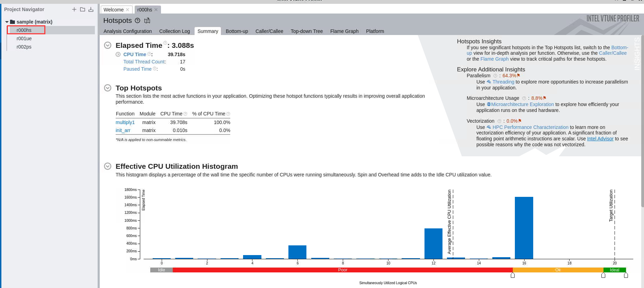Click the New Project plus icon
Screen dimensions: 644x288
click(x=74, y=9)
